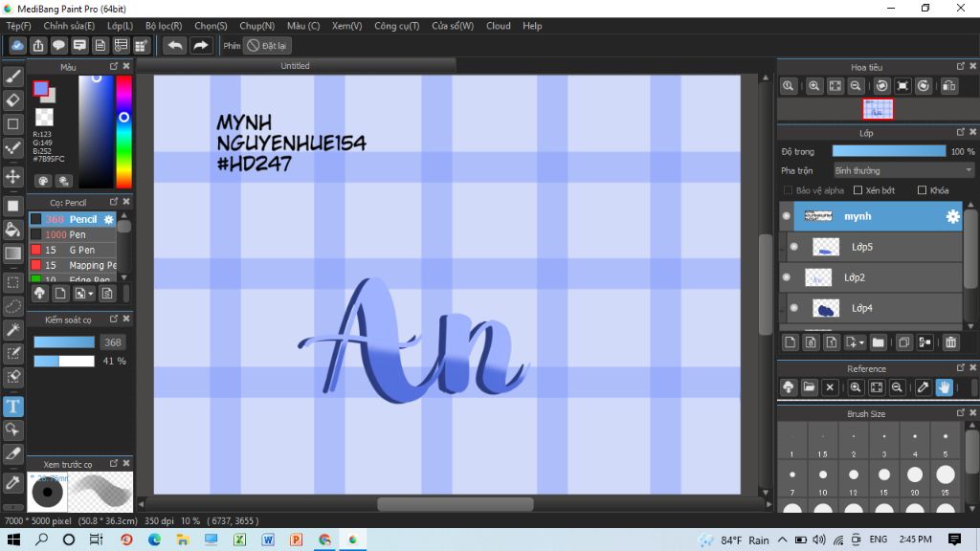This screenshot has height=551, width=980.
Task: Open the Pha trộn blend mode dropdown
Action: tap(903, 170)
